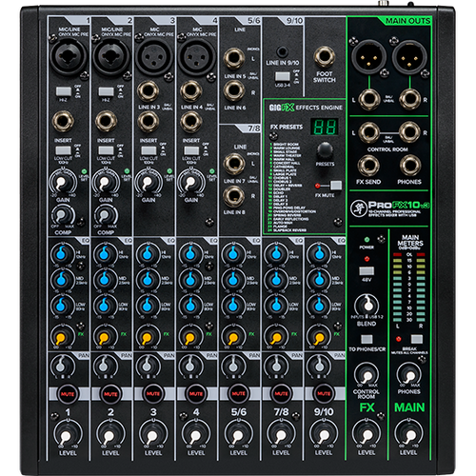Click the channel 2 INSERT jack
Screen dimensions: 476x476
pos(106,122)
